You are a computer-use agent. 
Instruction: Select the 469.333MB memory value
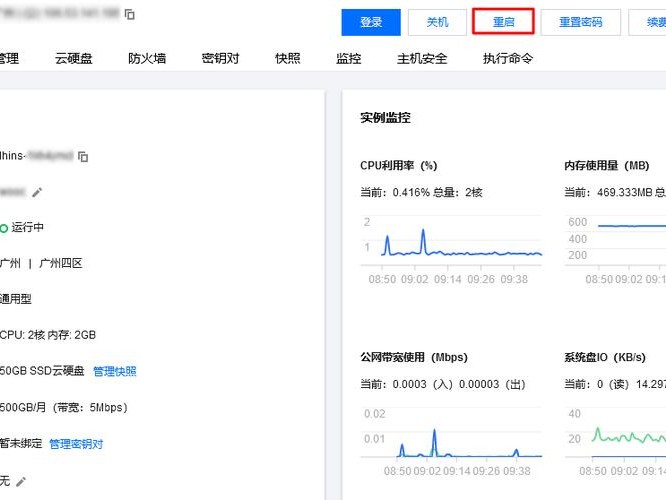pyautogui.click(x=624, y=192)
